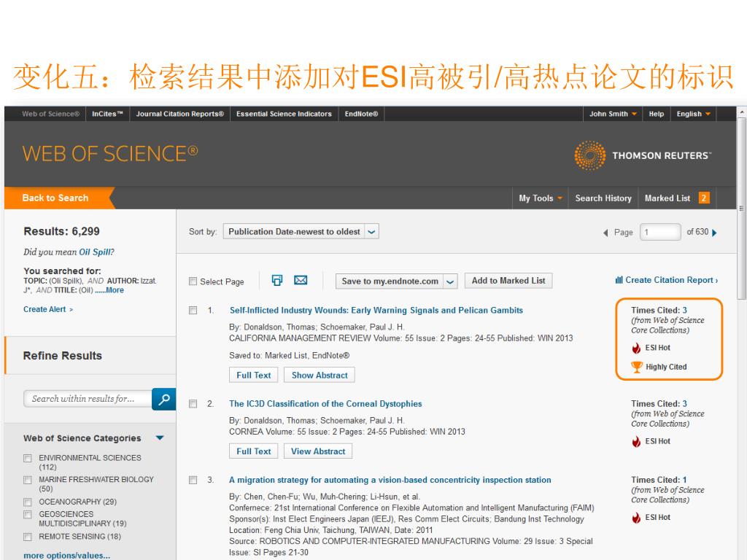
Task: Open Save to my.endnote.com dropdown arrow
Action: [450, 281]
